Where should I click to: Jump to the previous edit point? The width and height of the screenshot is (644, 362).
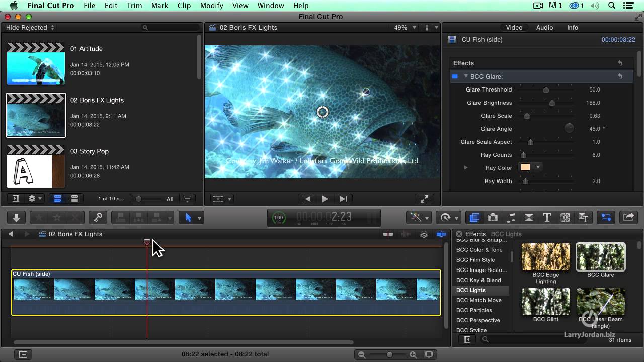point(307,199)
